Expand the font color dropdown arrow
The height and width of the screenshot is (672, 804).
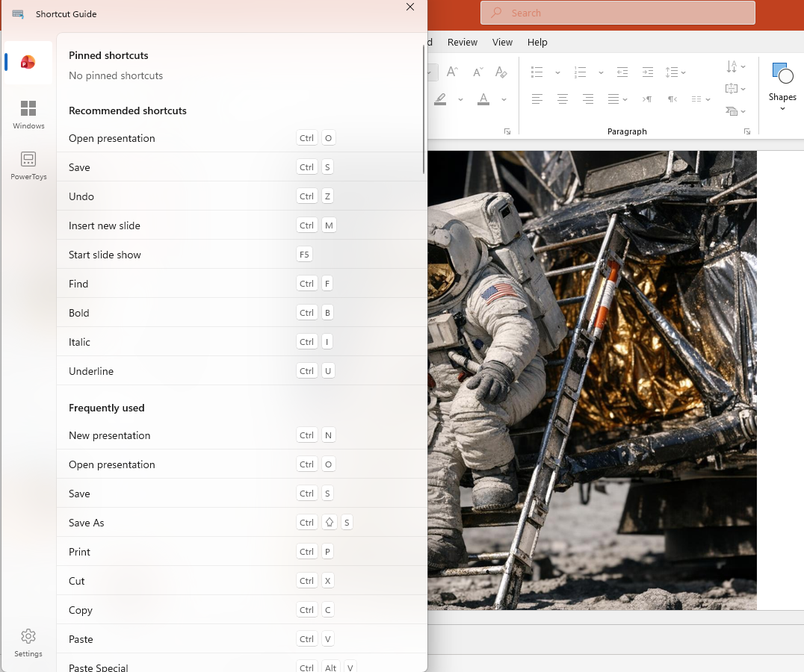(x=504, y=99)
